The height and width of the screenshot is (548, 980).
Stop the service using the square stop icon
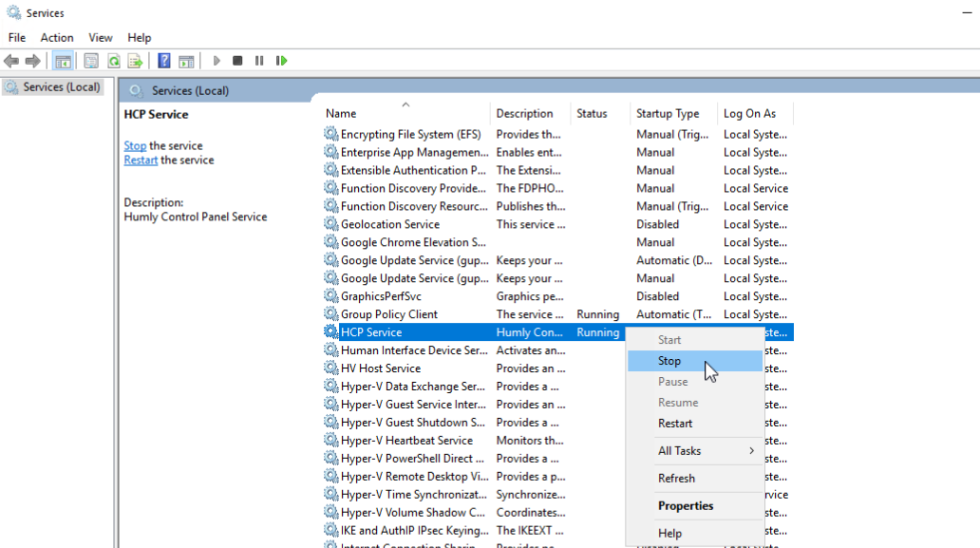click(237, 60)
